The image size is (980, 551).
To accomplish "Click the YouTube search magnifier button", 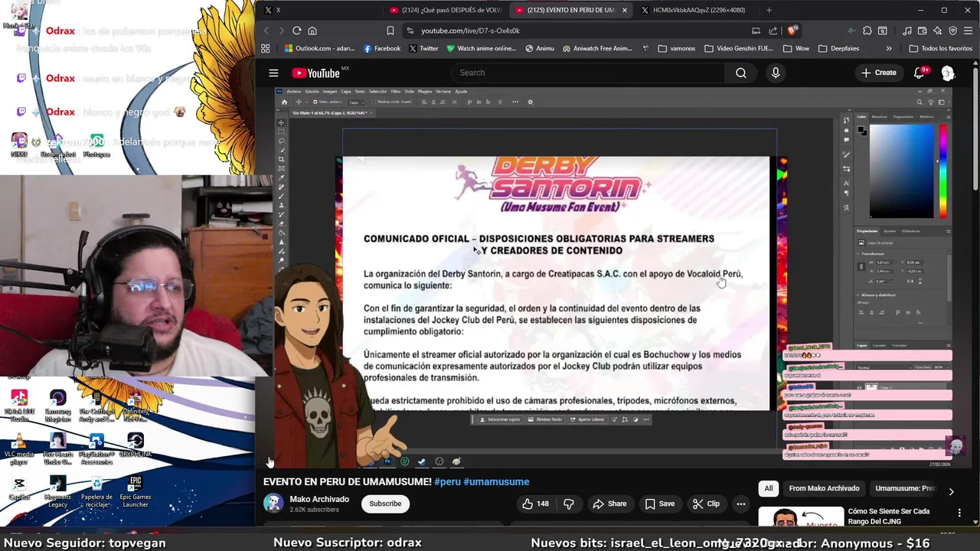I will point(740,73).
